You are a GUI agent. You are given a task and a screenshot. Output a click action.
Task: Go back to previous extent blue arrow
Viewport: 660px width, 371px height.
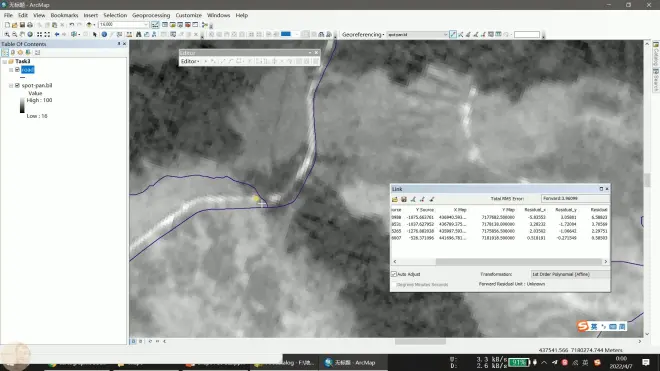tap(57, 35)
